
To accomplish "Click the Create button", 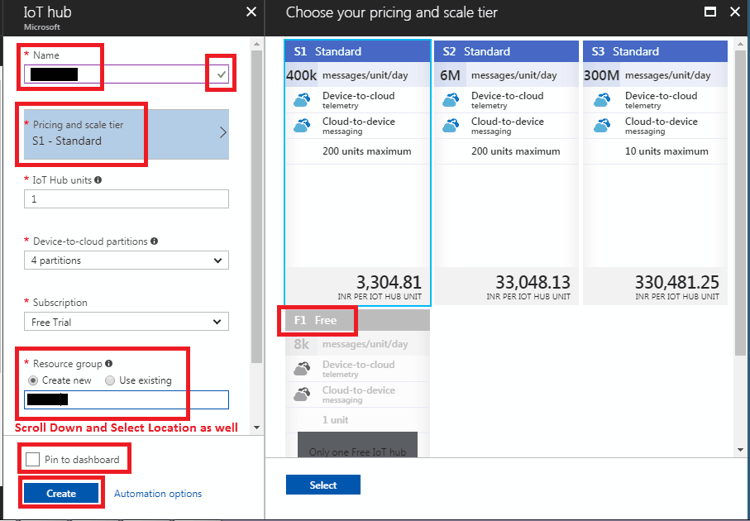I will [x=61, y=494].
